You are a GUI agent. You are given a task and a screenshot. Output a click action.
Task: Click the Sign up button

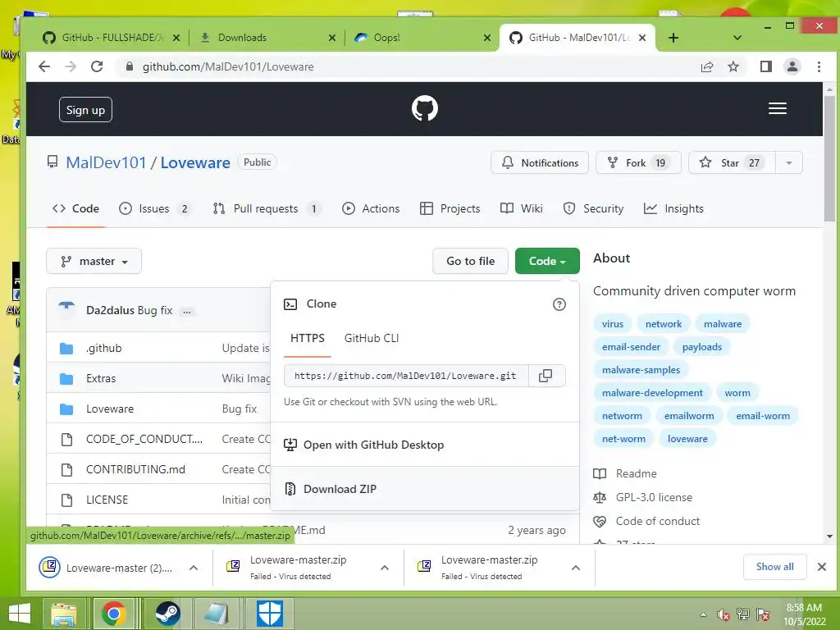85,110
